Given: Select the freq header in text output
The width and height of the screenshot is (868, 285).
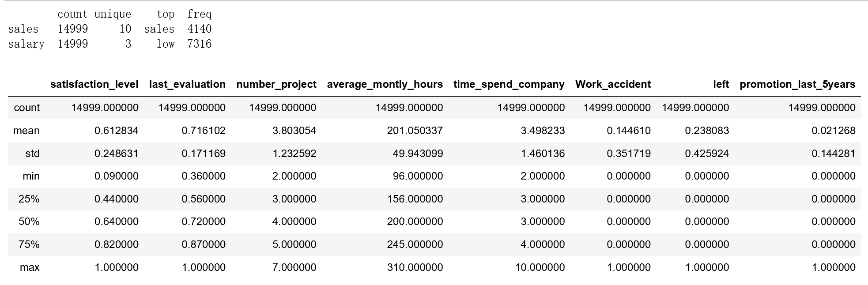Looking at the screenshot, I should click(200, 15).
